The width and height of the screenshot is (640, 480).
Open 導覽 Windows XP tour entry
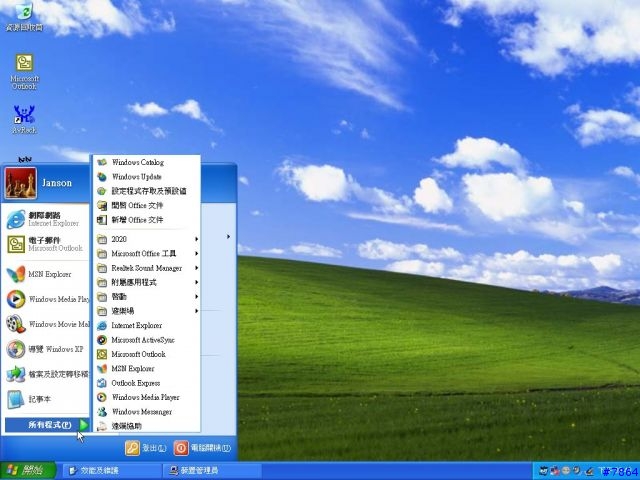click(x=46, y=349)
